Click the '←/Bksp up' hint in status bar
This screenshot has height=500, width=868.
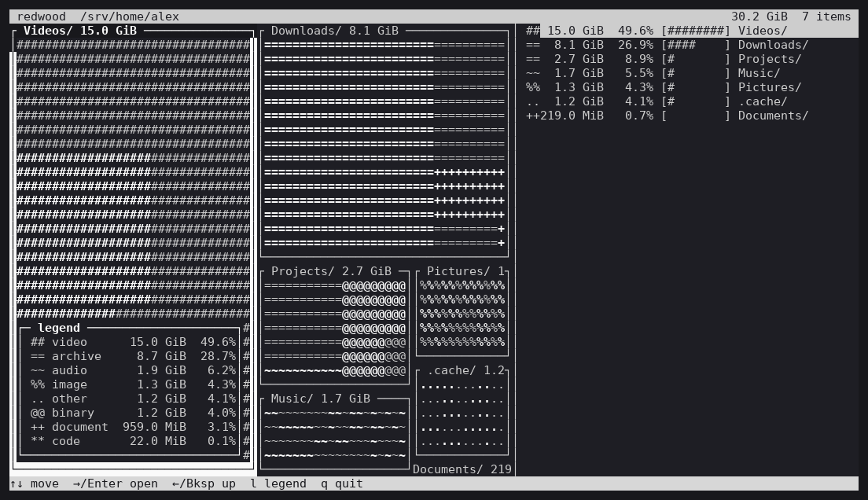[204, 484]
